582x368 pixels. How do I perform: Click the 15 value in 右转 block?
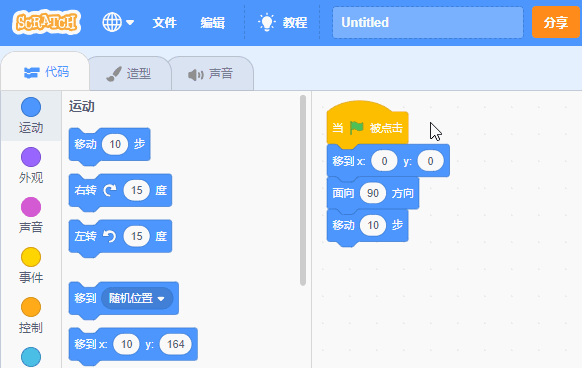(x=137, y=190)
